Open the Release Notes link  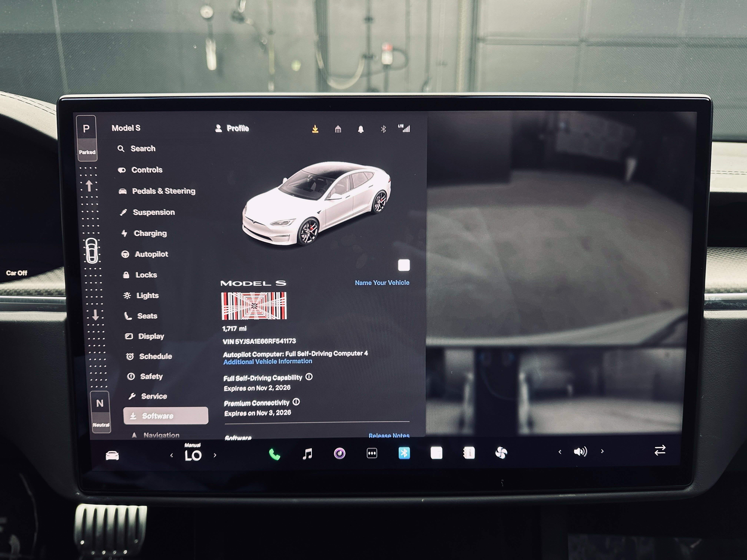389,435
